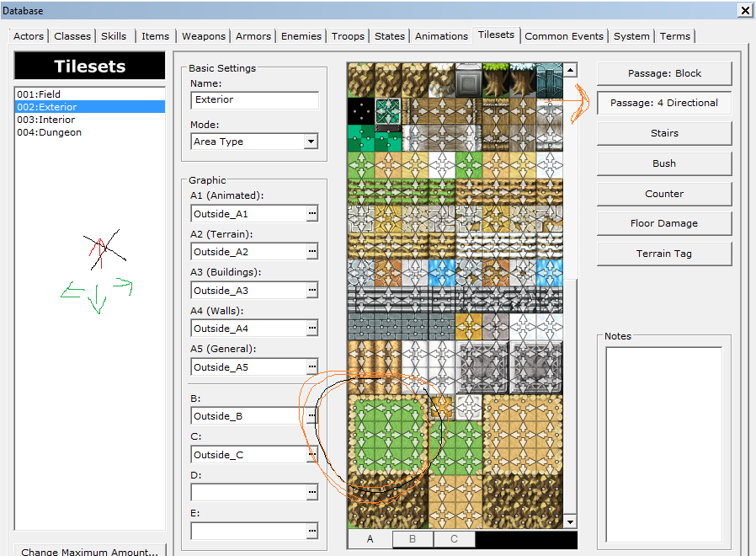Close the Database window
This screenshot has height=556, width=756.
point(745,10)
